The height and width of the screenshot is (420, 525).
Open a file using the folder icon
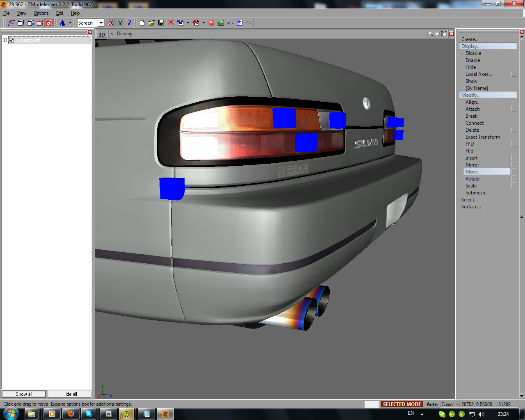151,23
